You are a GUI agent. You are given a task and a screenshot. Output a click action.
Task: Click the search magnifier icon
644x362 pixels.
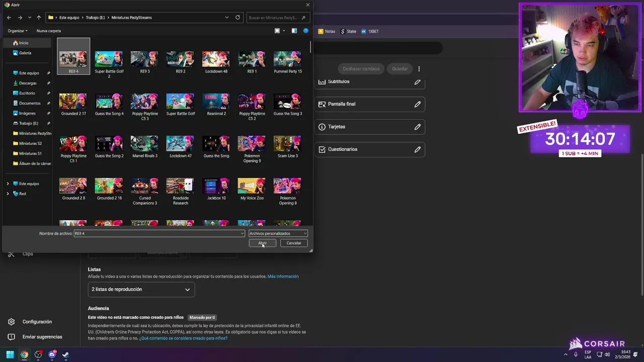(x=303, y=18)
